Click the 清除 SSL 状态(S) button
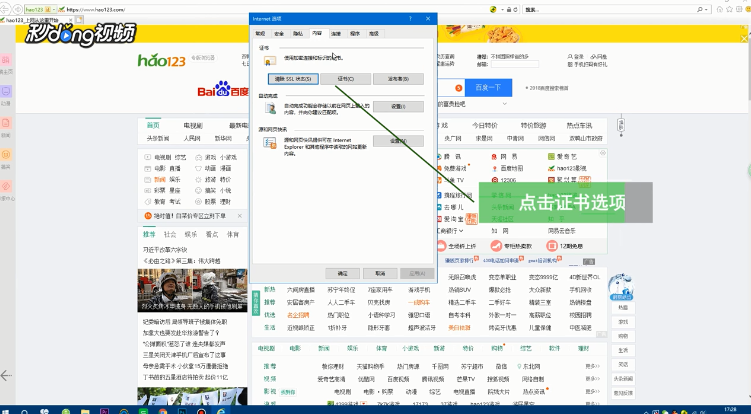The height and width of the screenshot is (414, 751). 293,79
